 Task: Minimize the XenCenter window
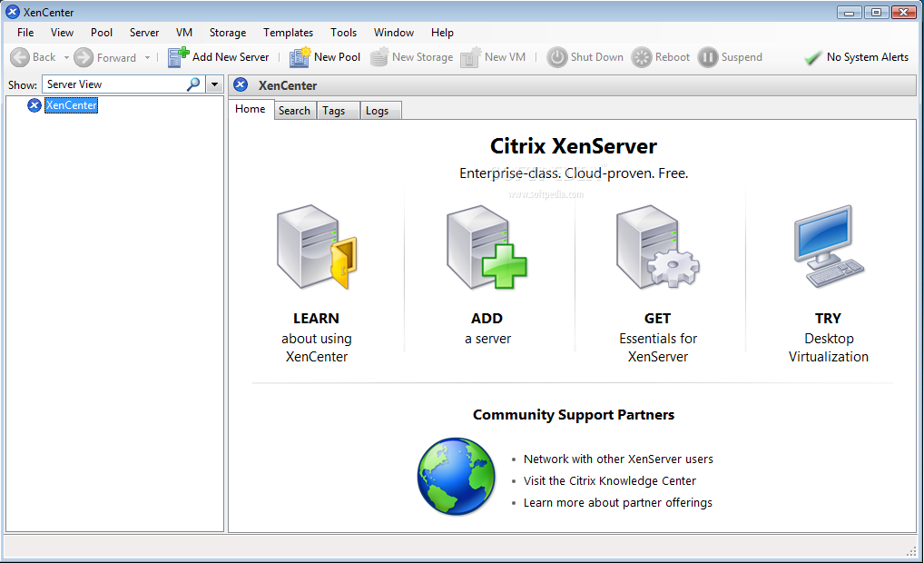pyautogui.click(x=850, y=13)
